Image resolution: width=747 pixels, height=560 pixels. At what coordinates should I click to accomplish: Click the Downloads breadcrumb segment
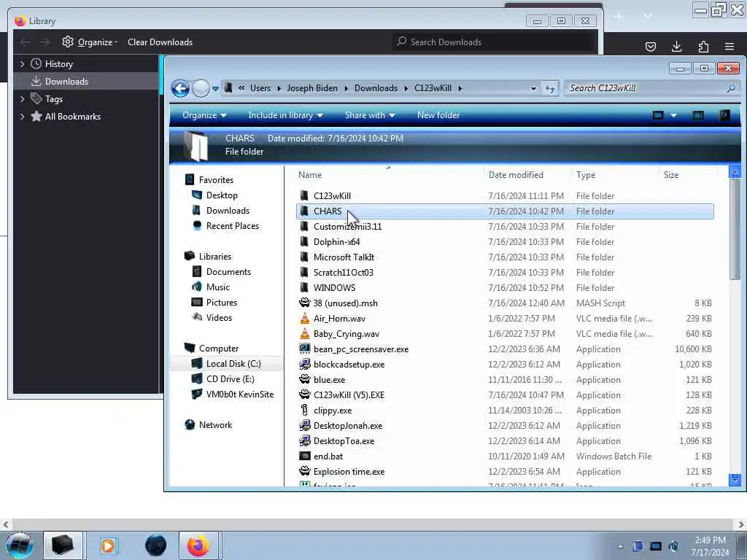point(376,88)
